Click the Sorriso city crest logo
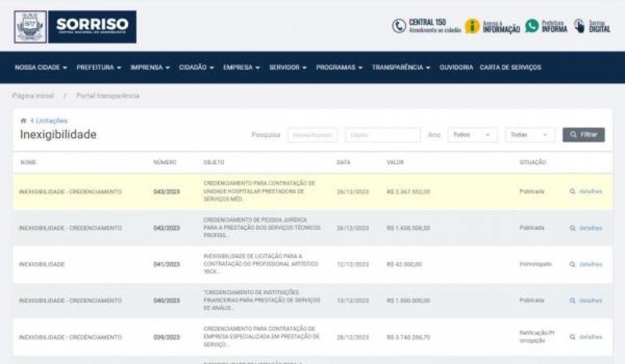 [30, 27]
